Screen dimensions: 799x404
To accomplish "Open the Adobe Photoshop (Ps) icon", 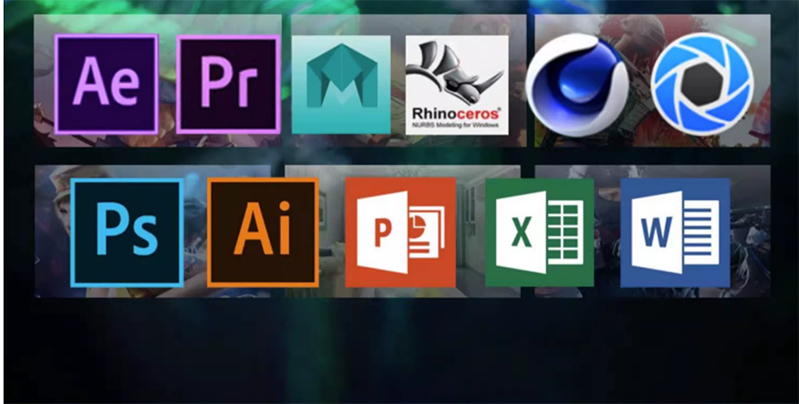I will (127, 232).
